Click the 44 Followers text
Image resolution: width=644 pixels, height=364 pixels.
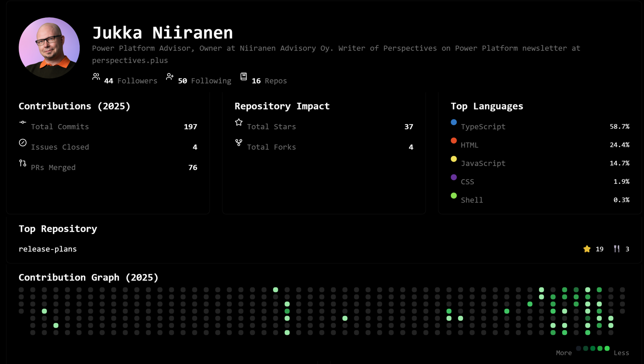(x=130, y=81)
